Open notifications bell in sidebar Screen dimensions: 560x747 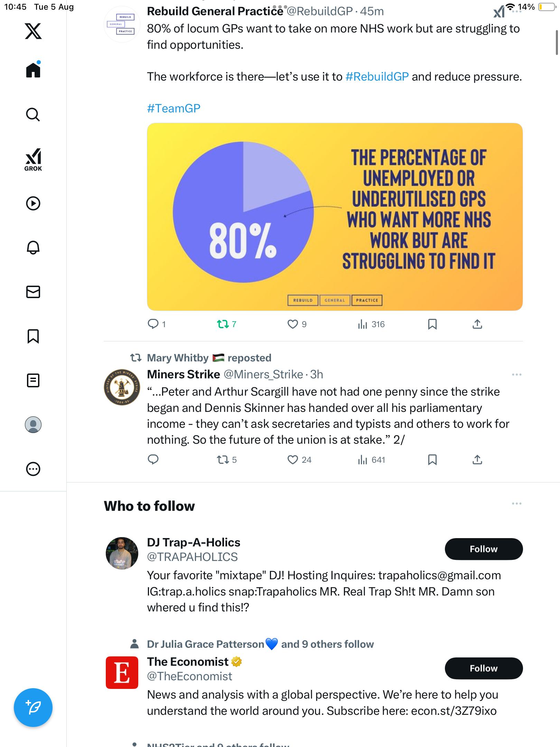click(x=33, y=247)
